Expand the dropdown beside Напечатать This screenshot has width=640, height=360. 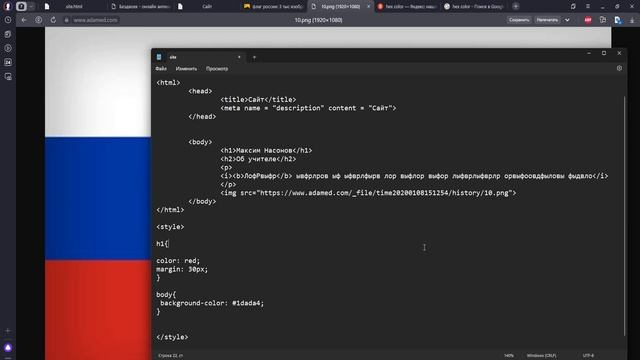pos(567,20)
